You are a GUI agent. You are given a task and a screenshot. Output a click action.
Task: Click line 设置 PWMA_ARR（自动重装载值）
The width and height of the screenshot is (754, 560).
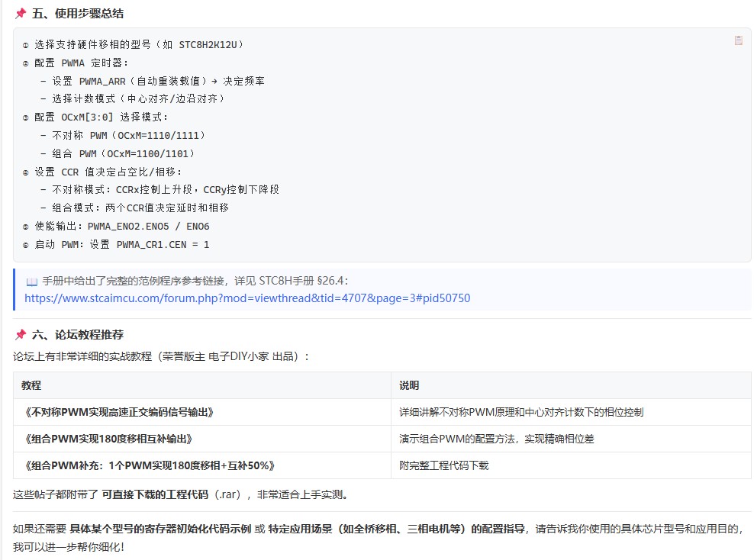coord(153,81)
